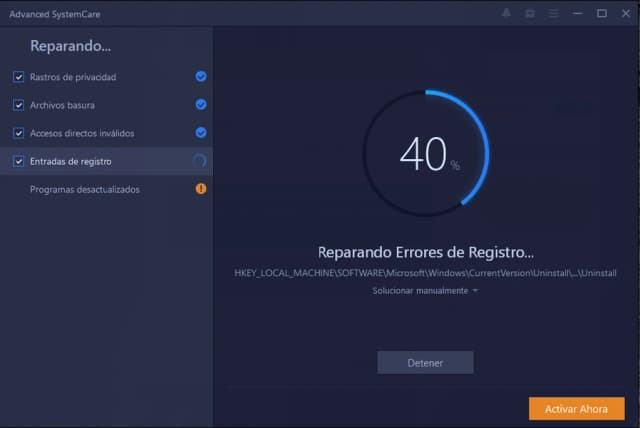Click the completed checkmark beside Accesos directos inválidos

(200, 133)
